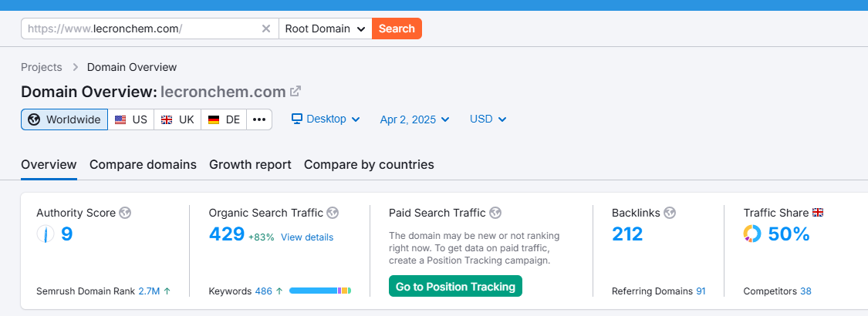
Task: Click the Organic Search Traffic value 429
Action: 227,234
